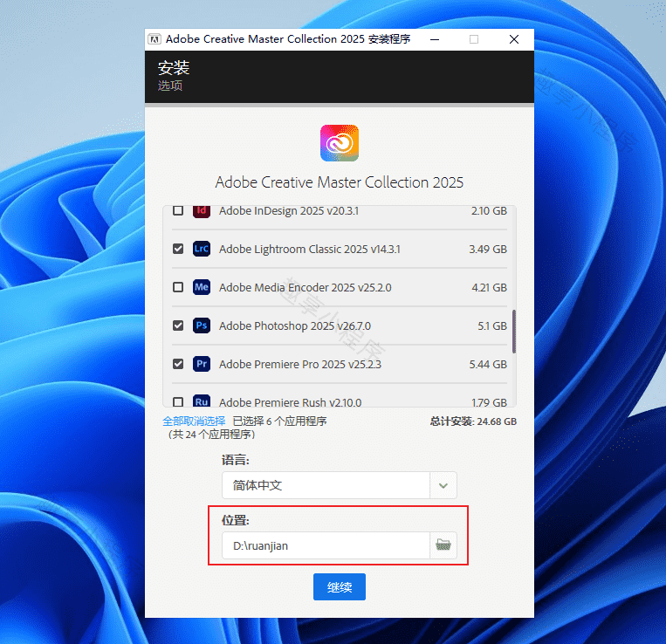Screen dimensions: 666x644
Task: Click the 5.44 GB size value
Action: [x=488, y=364]
